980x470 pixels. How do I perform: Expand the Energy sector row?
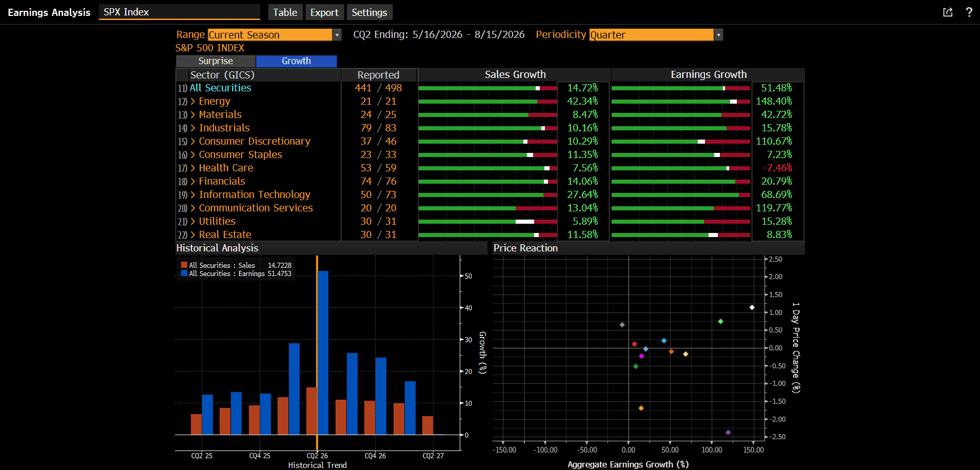coord(193,102)
